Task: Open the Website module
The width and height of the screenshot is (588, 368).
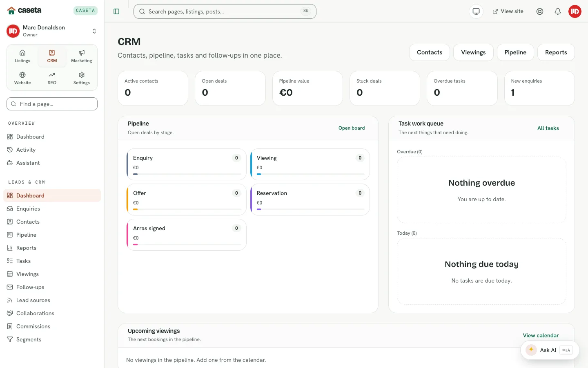Action: (22, 79)
